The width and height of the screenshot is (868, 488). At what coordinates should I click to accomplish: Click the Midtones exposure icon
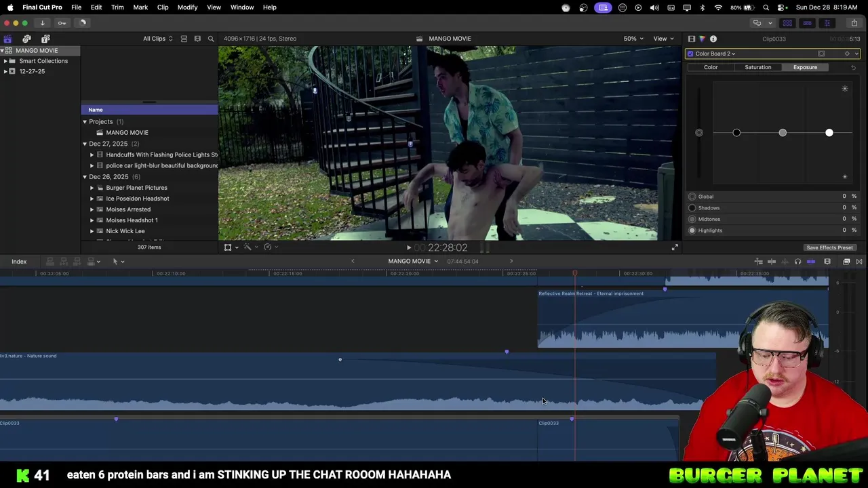click(x=692, y=219)
